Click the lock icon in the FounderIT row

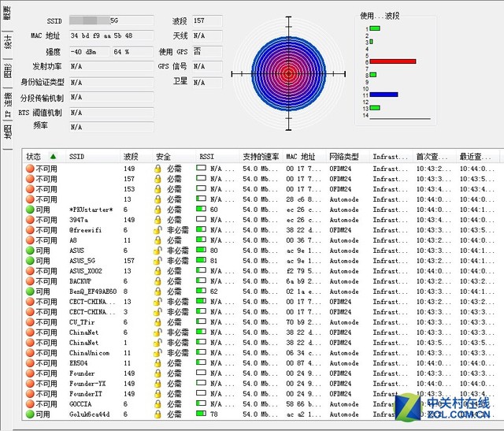coord(157,394)
